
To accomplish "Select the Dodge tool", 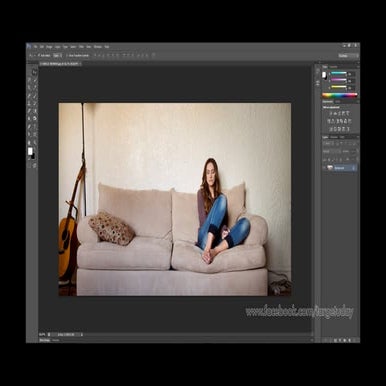I will click(x=35, y=118).
